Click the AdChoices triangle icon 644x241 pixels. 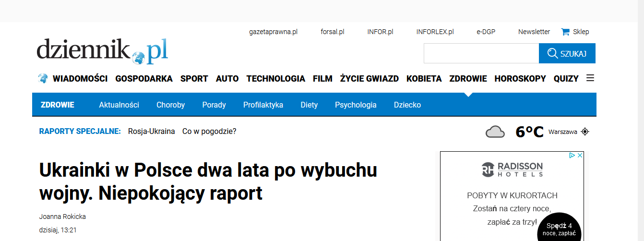tap(572, 156)
